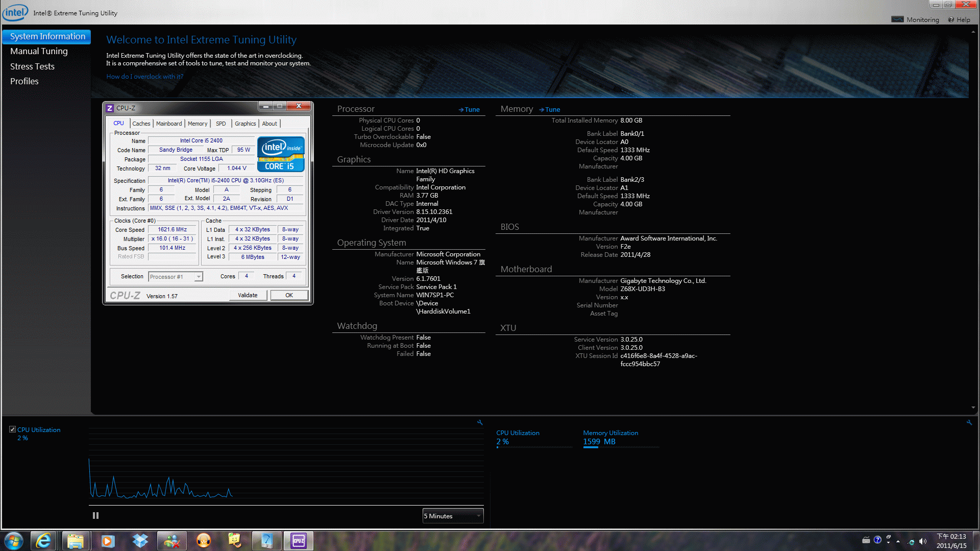
Task: Click the Intel Core i5 badge in CPU-Z
Action: pos(281,154)
